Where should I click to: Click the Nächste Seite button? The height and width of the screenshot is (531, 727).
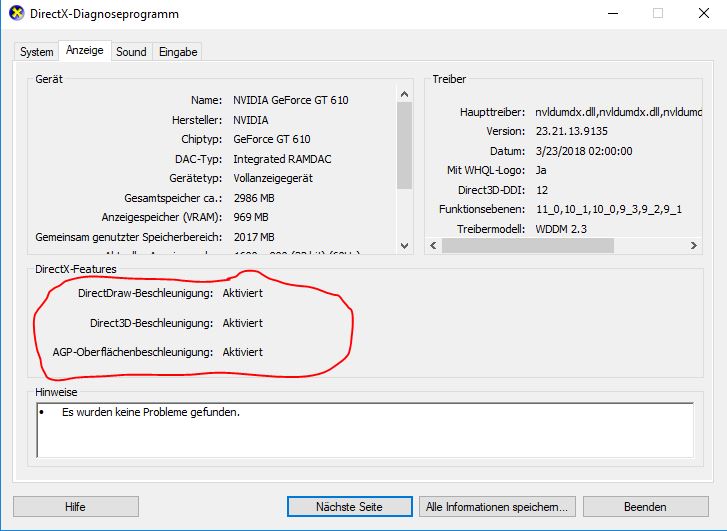[x=350, y=506]
